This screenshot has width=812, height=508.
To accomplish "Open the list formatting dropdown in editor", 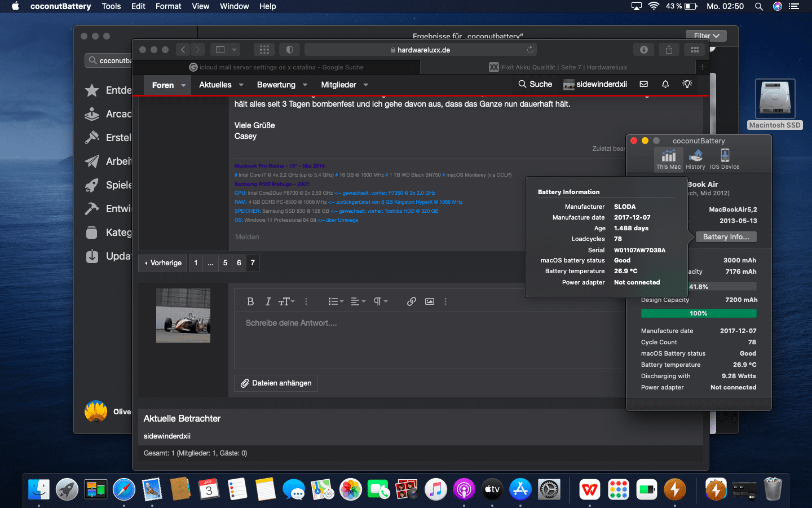I will point(336,301).
